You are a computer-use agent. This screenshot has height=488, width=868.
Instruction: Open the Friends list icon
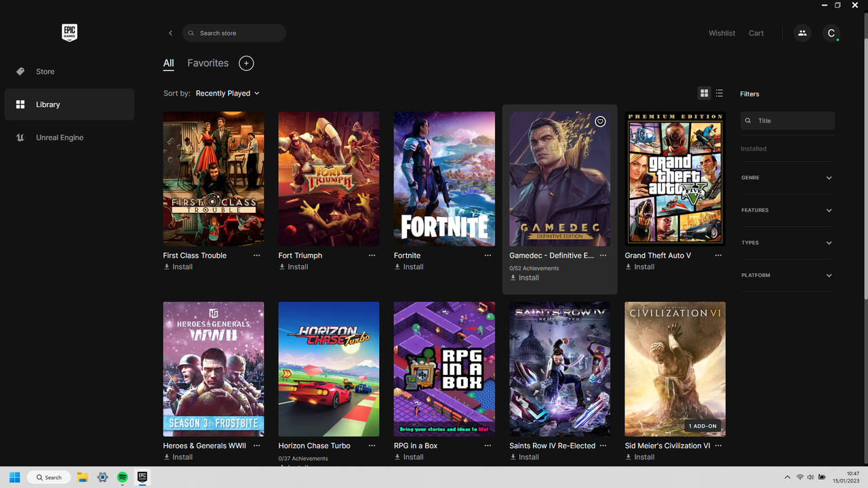pyautogui.click(x=802, y=33)
